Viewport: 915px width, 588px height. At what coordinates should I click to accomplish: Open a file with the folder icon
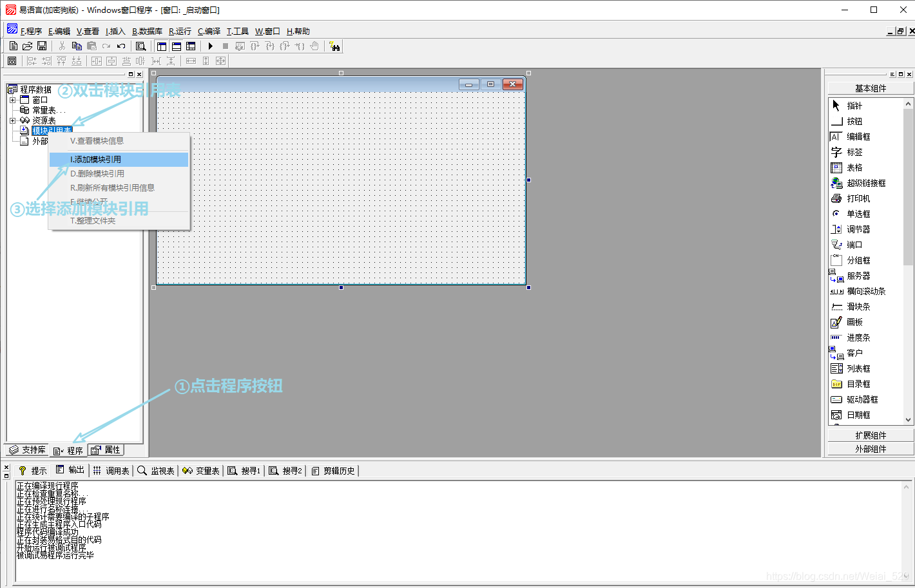coord(28,46)
